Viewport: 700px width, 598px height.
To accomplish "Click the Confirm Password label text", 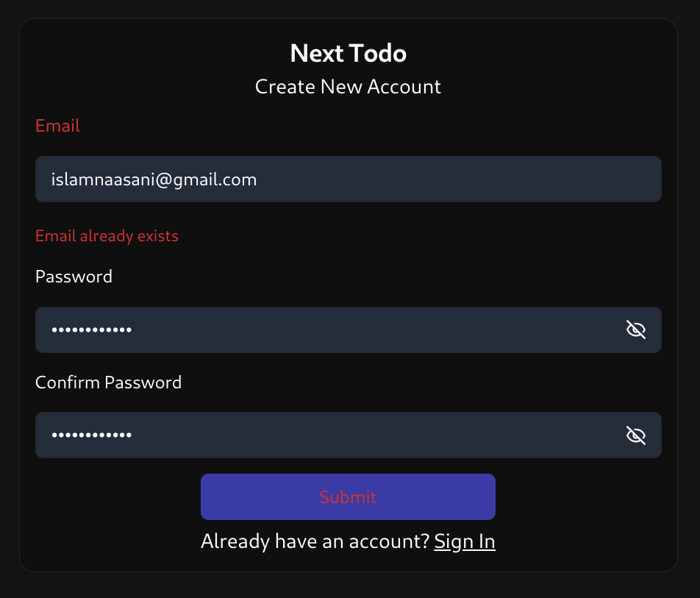I will 109,382.
